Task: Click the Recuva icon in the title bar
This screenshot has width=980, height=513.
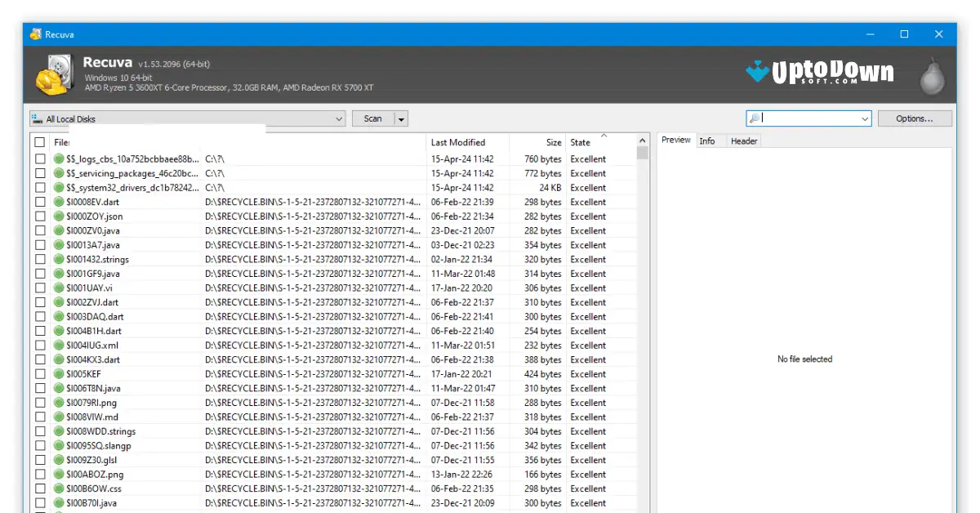Action: pos(35,33)
